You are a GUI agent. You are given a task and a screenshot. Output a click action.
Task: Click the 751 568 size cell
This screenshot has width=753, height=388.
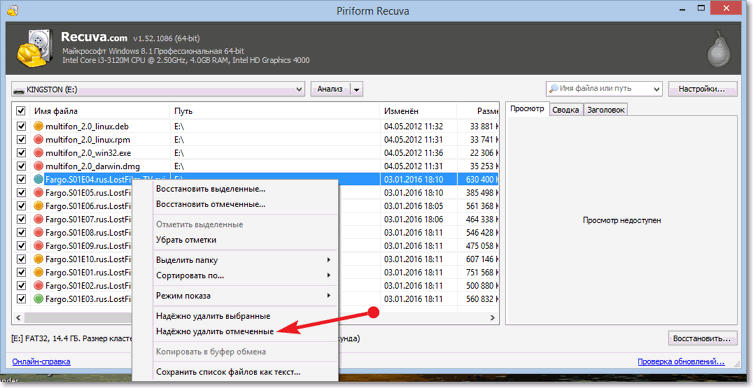483,273
